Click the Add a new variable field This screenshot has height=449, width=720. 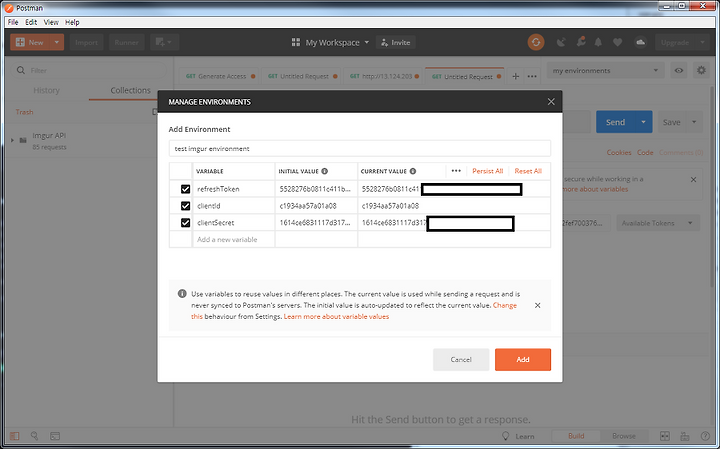pyautogui.click(x=233, y=240)
